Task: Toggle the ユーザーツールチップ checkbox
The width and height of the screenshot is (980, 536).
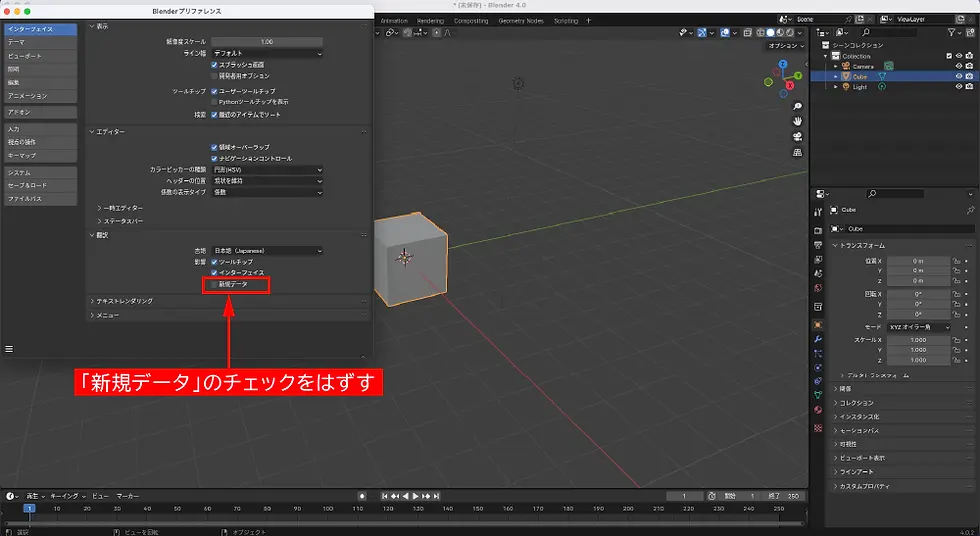Action: click(214, 91)
